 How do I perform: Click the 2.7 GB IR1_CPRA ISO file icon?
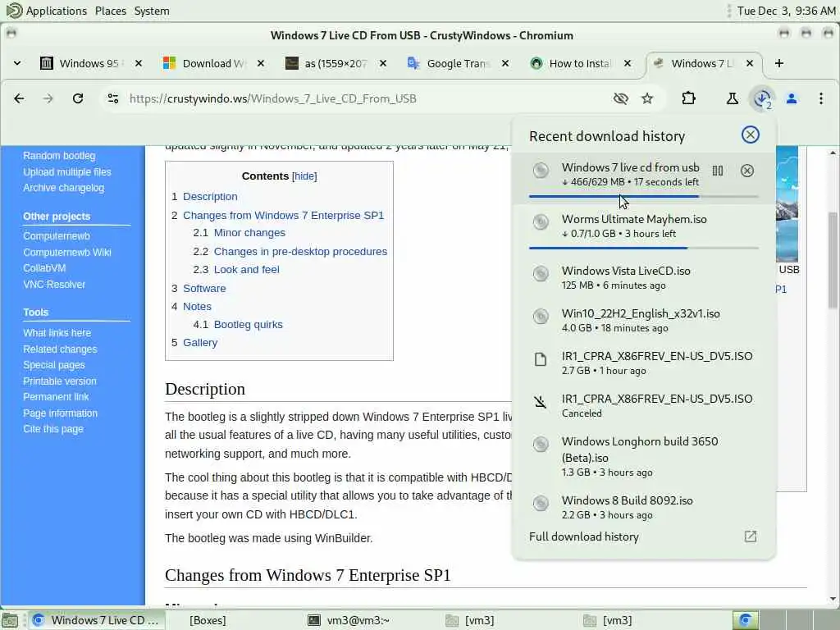541,359
